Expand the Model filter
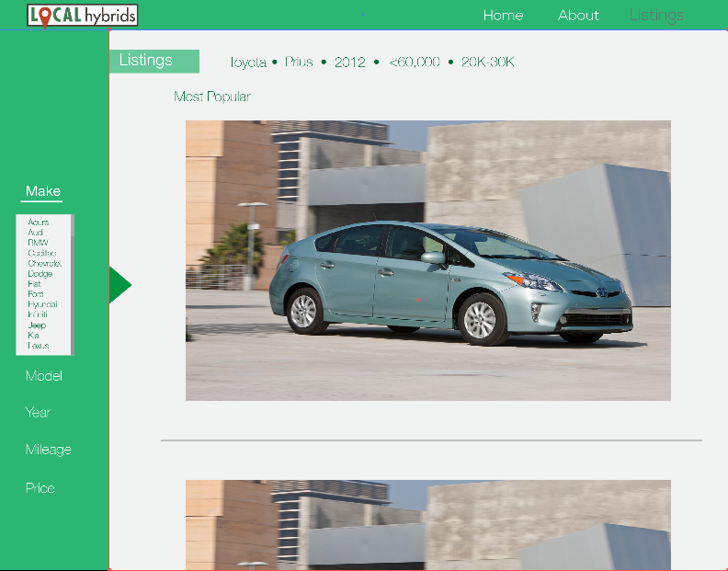This screenshot has width=728, height=571. [x=43, y=376]
